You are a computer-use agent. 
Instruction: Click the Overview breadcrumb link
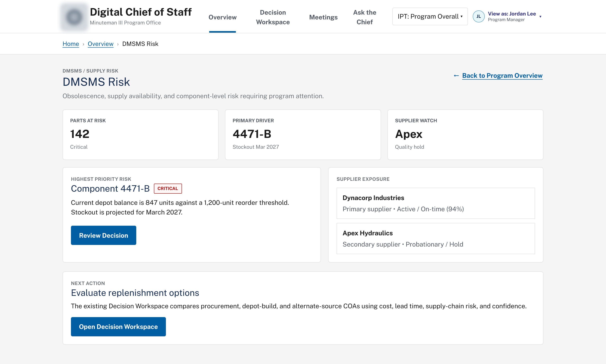pos(101,44)
